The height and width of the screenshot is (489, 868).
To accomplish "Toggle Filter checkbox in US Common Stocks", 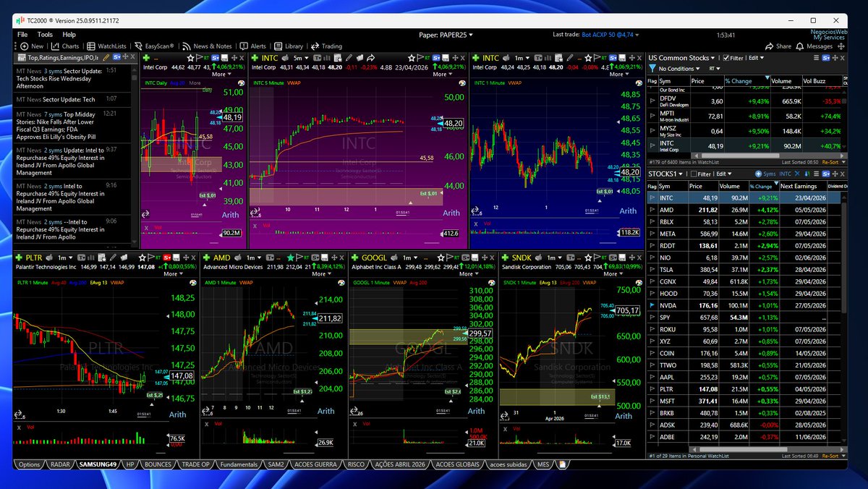I will click(x=726, y=58).
